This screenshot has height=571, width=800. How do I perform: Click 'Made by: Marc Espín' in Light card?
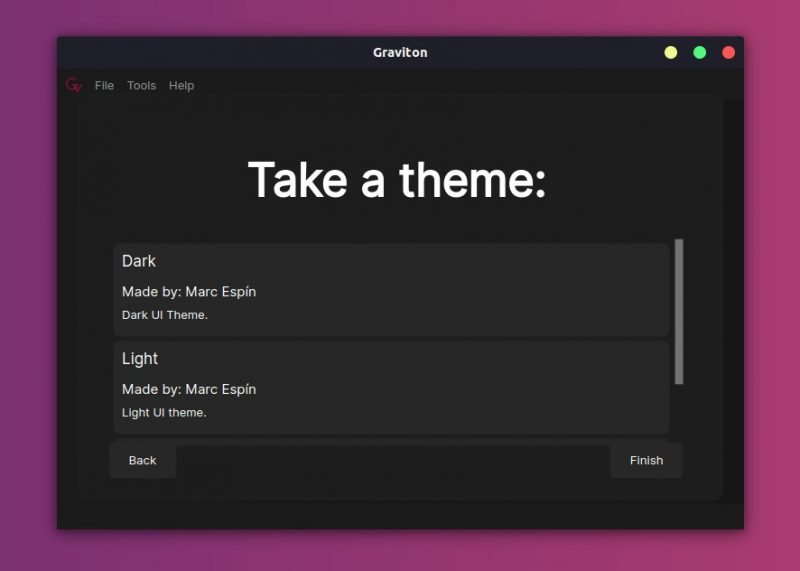tap(189, 389)
